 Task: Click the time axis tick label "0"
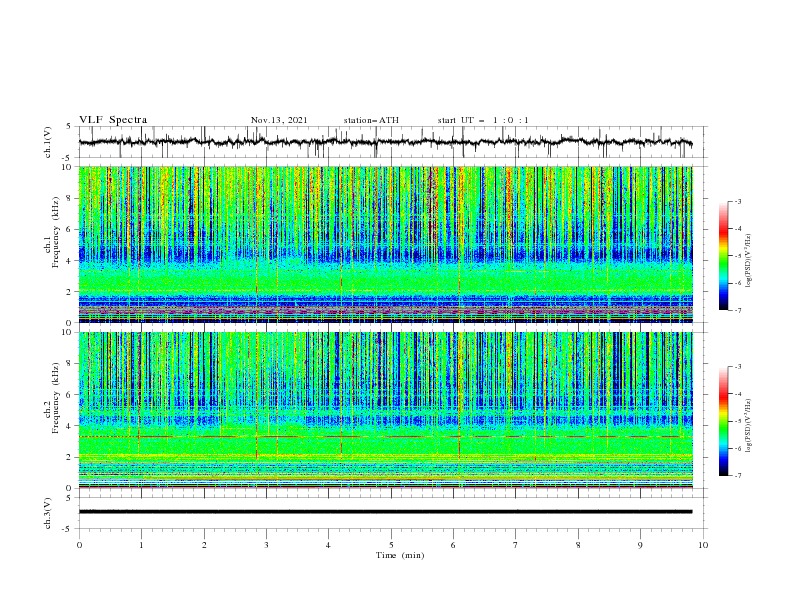pyautogui.click(x=79, y=545)
